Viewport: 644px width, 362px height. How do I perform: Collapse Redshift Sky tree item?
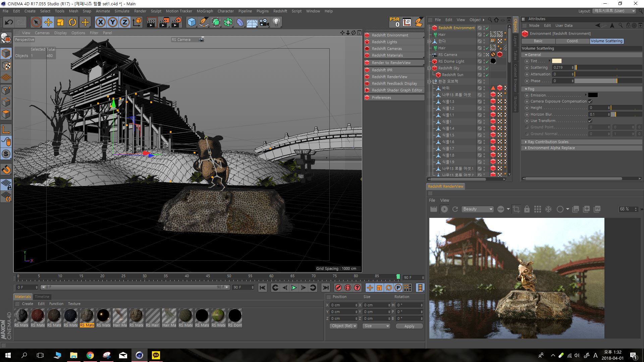tap(429, 68)
